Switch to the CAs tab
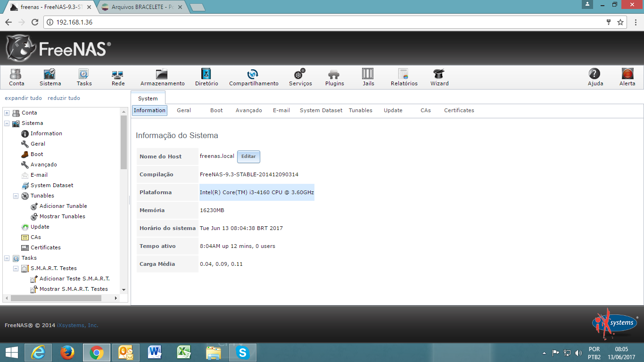The width and height of the screenshot is (644, 362). click(x=426, y=110)
